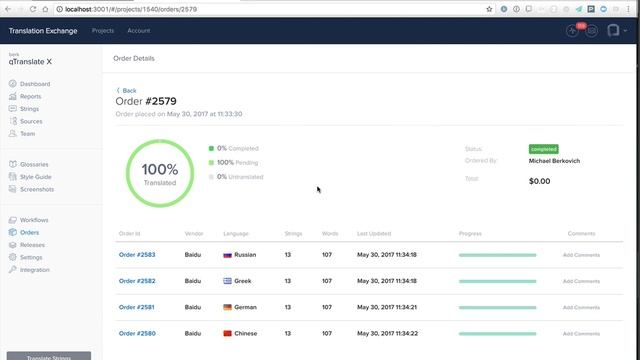Open the Releases sidebar item

pyautogui.click(x=27, y=245)
